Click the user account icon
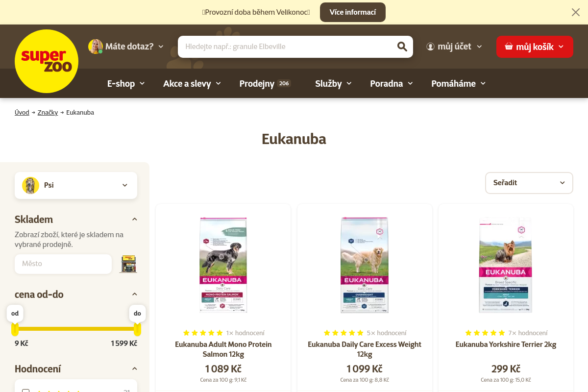Image resolution: width=588 pixels, height=392 pixels. (x=431, y=47)
